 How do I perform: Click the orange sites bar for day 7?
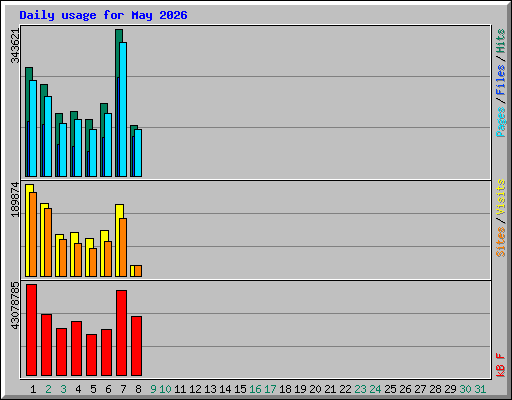[x=123, y=247]
